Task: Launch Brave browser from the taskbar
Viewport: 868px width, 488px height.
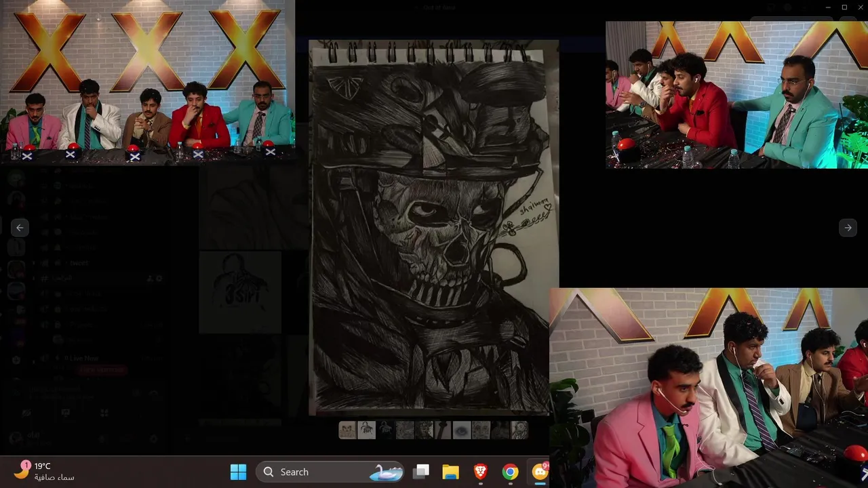Action: tap(481, 472)
